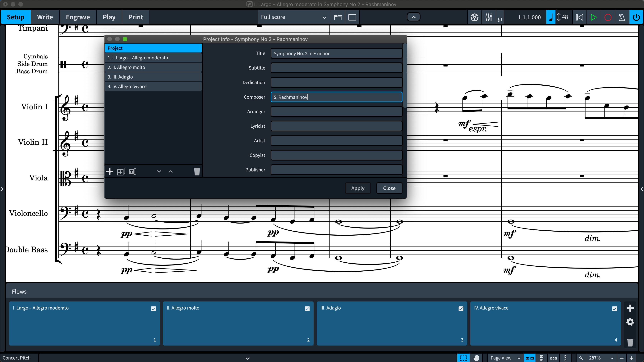The height and width of the screenshot is (362, 644).
Task: Click the Video camera icon in toolbar
Action: coord(475,17)
